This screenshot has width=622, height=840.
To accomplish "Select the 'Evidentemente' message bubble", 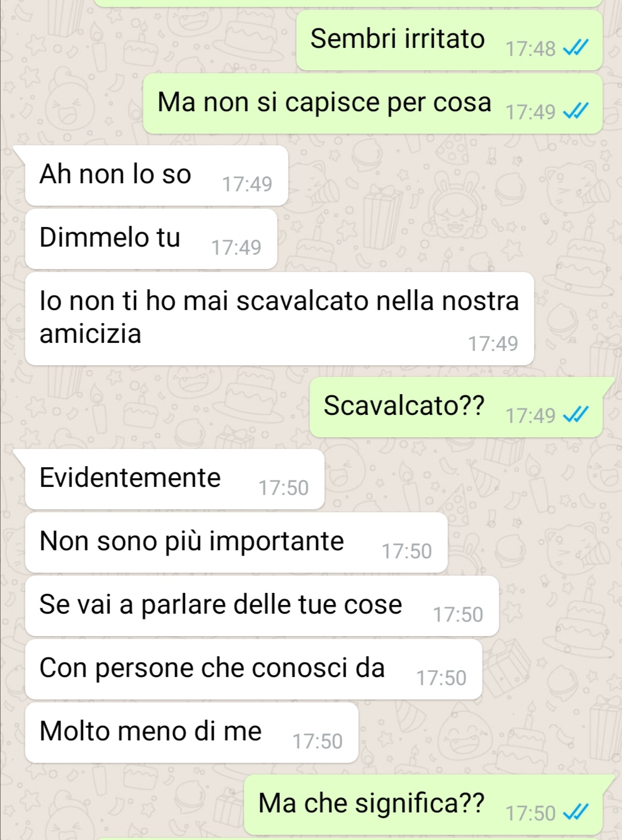I will (x=175, y=479).
